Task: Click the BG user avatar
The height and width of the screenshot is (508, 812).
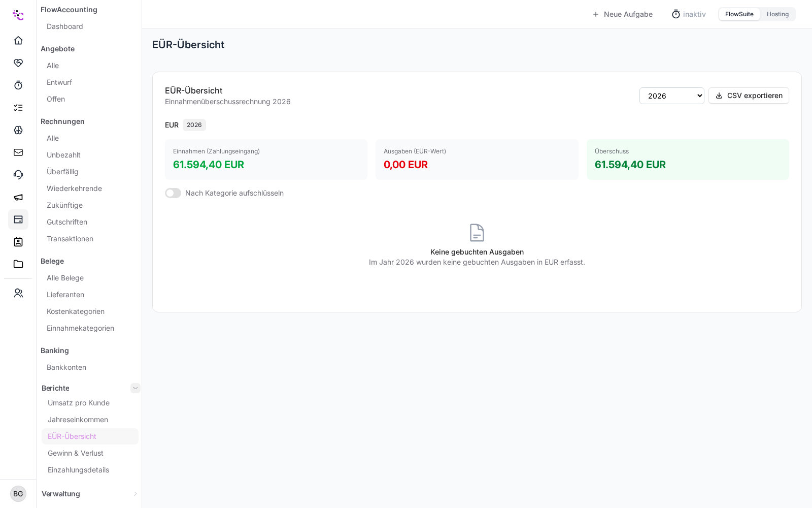Action: [18, 494]
